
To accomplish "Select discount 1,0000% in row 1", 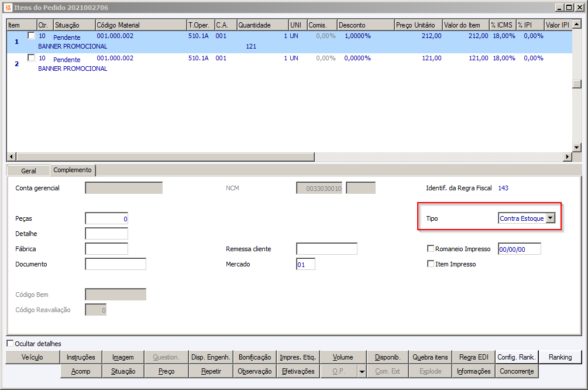I will (x=357, y=36).
